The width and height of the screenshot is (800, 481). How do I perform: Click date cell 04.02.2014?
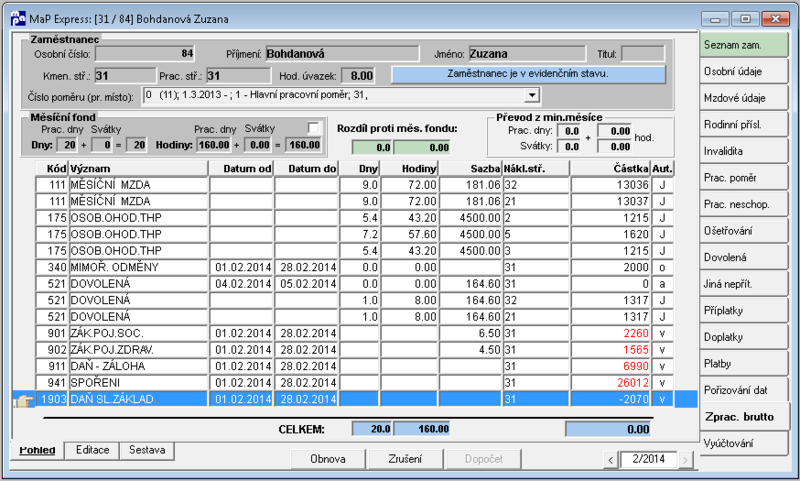click(242, 284)
